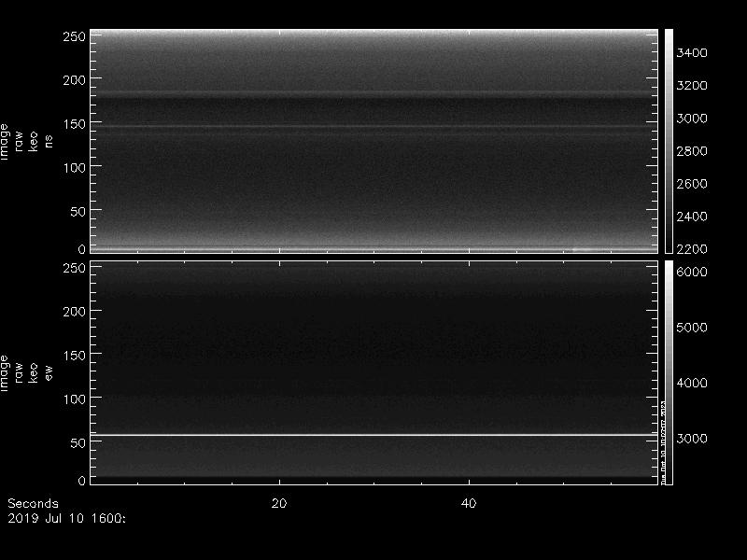This screenshot has height=560, width=747.
Task: Click the '5000' colorbar value
Action: pos(692,328)
